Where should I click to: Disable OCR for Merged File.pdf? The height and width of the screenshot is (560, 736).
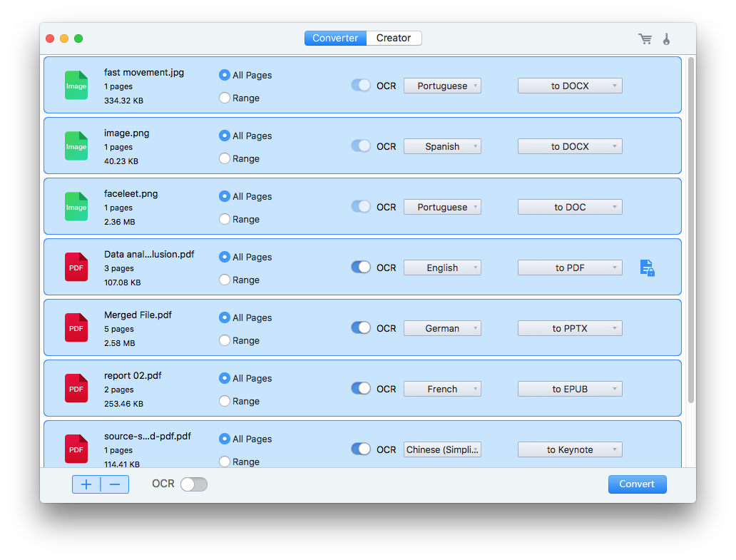[360, 327]
